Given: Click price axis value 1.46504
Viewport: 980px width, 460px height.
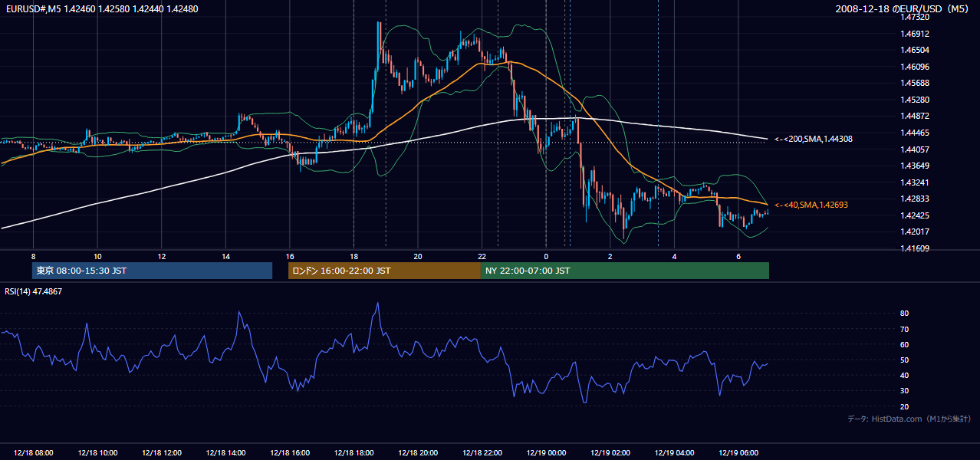Looking at the screenshot, I should [x=915, y=50].
